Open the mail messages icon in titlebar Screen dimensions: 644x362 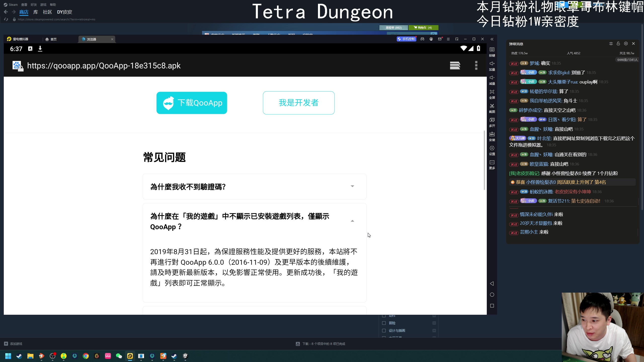click(440, 39)
